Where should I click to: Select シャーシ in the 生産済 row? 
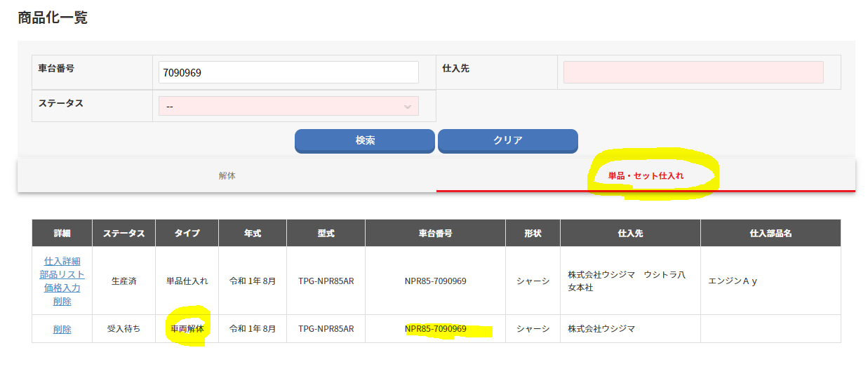click(x=533, y=281)
